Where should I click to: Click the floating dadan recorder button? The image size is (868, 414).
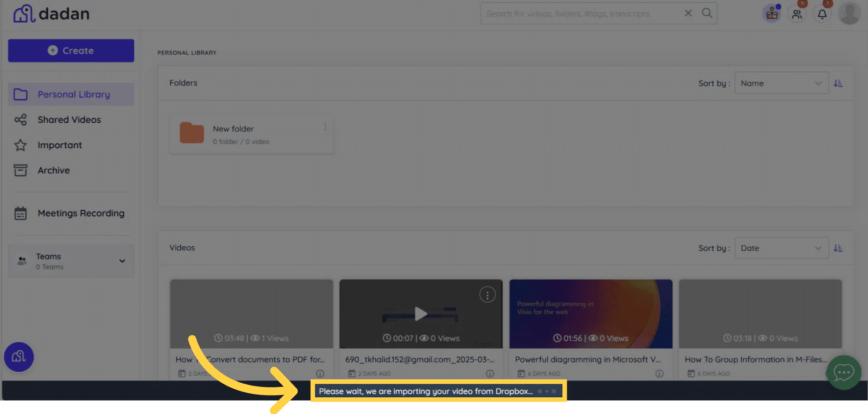[19, 357]
